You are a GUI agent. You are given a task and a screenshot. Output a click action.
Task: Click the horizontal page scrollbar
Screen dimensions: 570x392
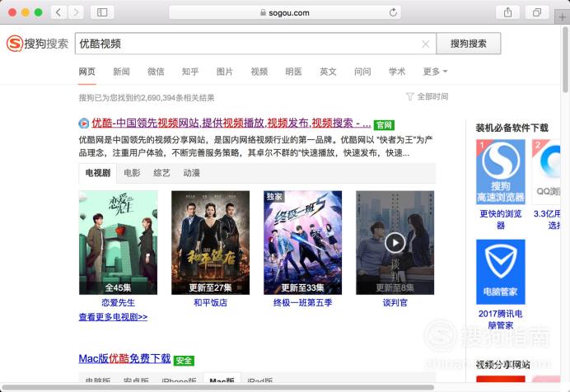tap(218, 387)
